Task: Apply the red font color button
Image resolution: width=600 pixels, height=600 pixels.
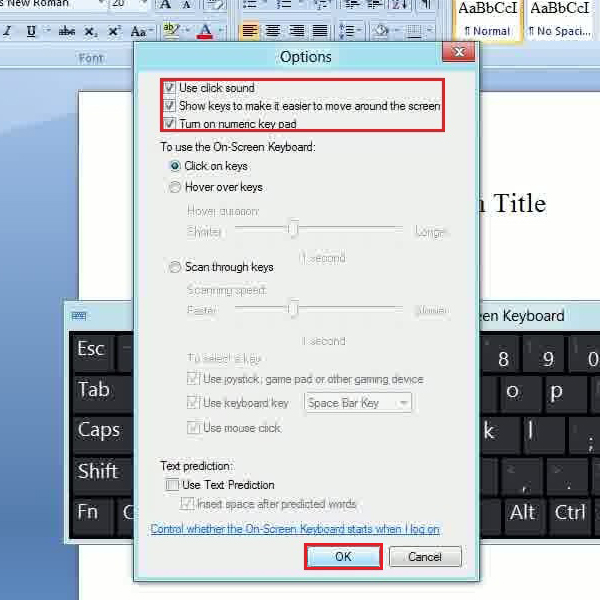Action: tap(205, 31)
